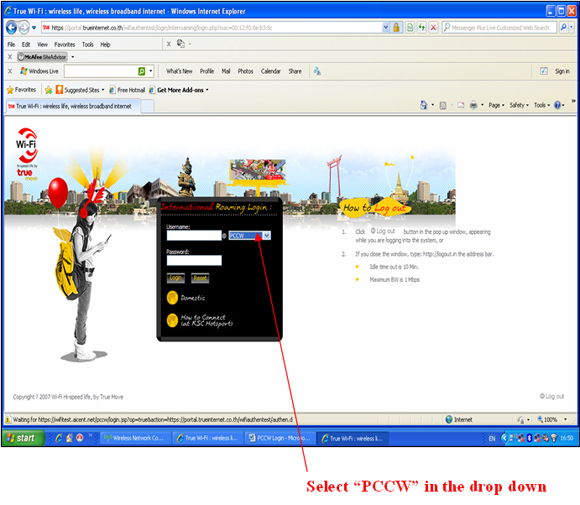
Task: Click the Windows Live logo button
Action: [40, 71]
